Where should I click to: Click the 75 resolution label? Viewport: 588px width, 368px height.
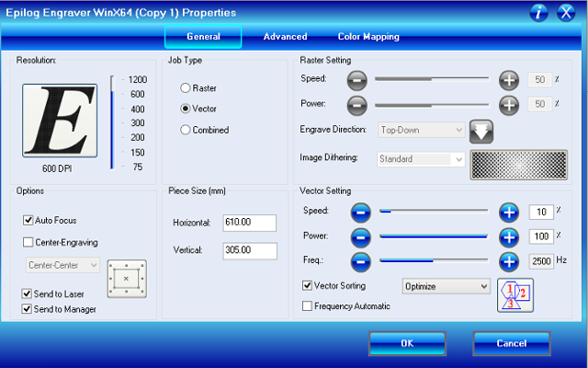pos(138,167)
